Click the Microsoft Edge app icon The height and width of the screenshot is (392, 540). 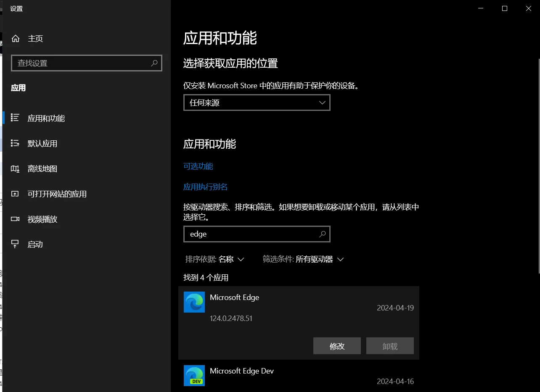pos(194,302)
